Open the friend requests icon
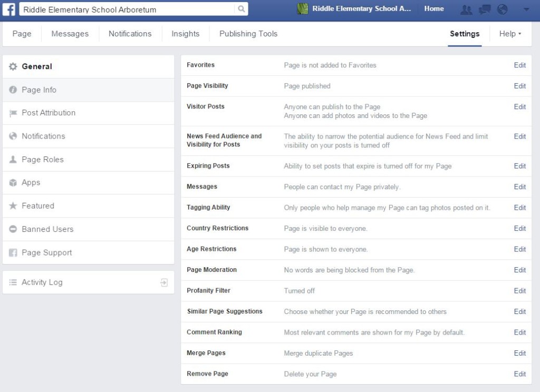The image size is (540, 392). point(466,9)
